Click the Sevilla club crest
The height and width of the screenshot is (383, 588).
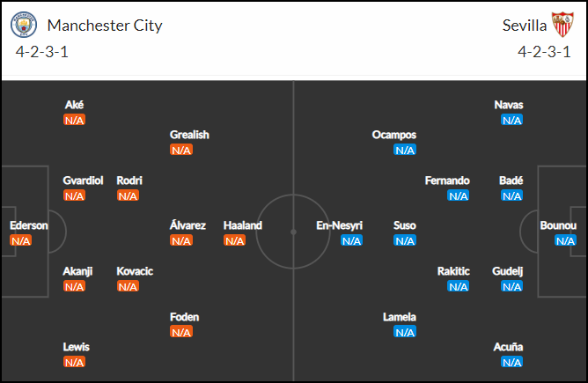tap(562, 25)
